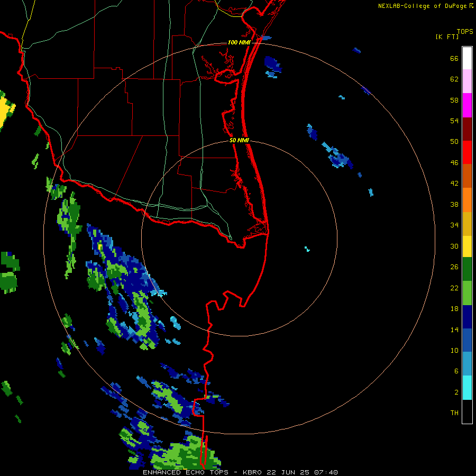Image resolution: width=476 pixels, height=476 pixels.
Task: Select the magenta legend swatch
Action: 467,105
